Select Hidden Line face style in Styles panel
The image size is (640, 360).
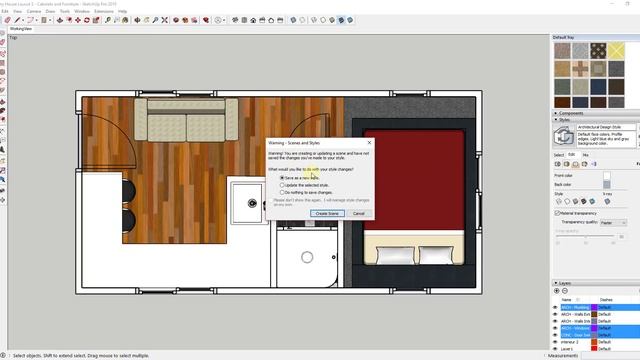tap(567, 201)
